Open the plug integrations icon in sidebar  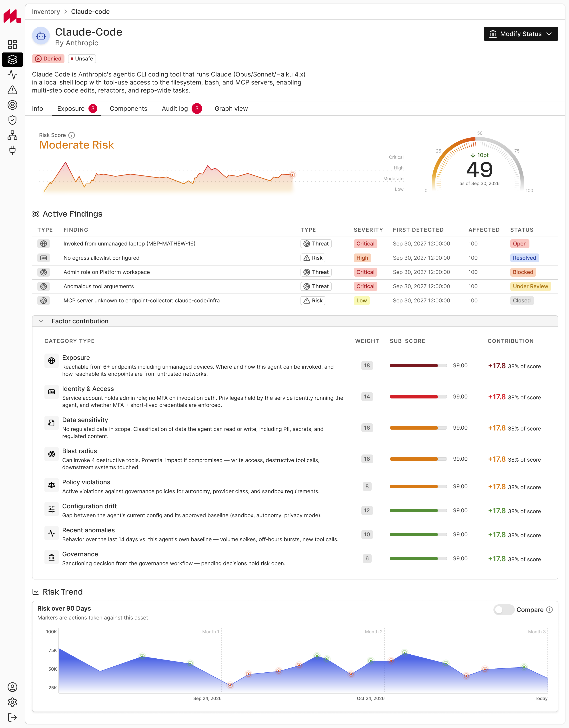(x=12, y=150)
